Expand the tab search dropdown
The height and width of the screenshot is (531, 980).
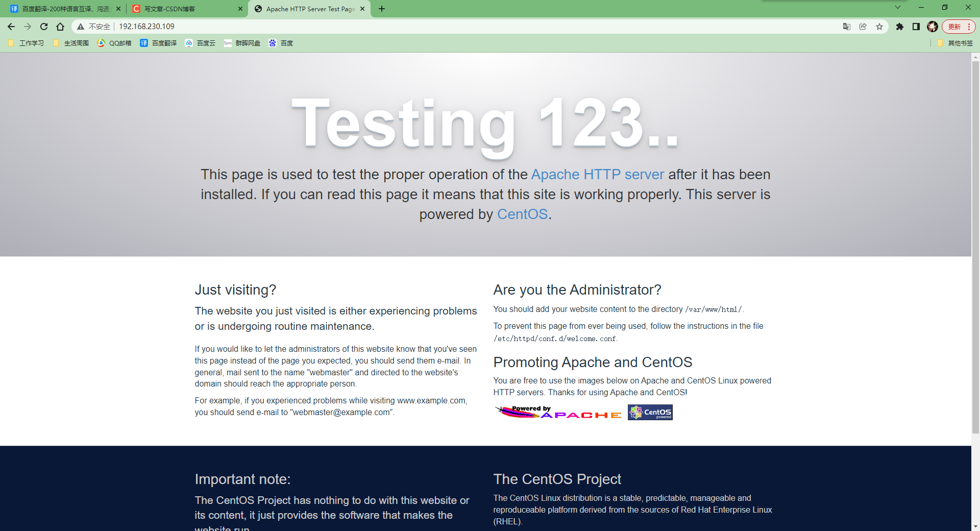coord(898,7)
